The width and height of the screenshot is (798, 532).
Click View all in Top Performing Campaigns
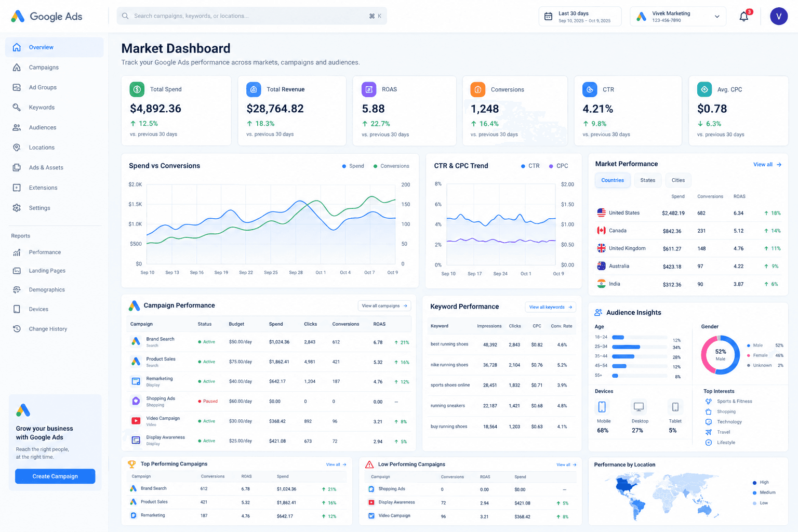tap(336, 464)
